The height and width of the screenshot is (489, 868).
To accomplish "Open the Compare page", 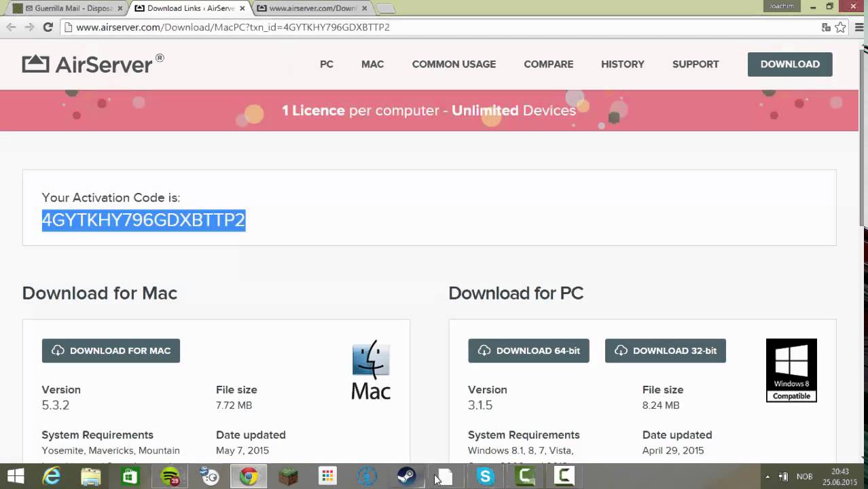I will pyautogui.click(x=548, y=64).
